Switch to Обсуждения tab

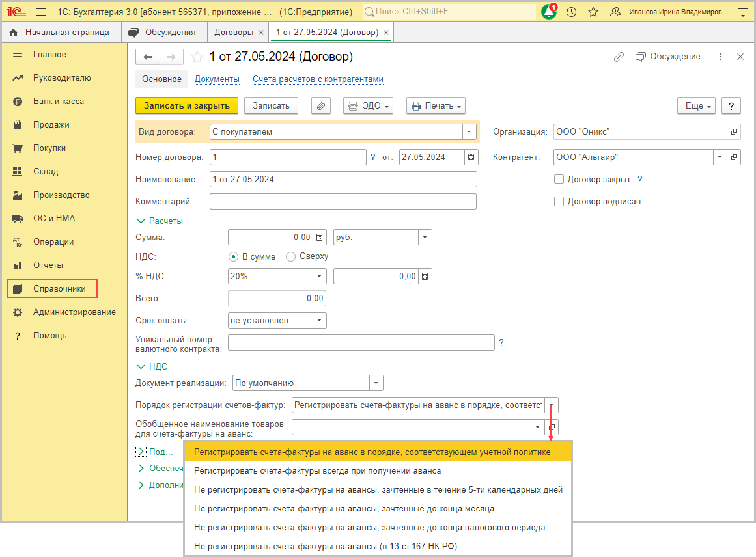[163, 33]
